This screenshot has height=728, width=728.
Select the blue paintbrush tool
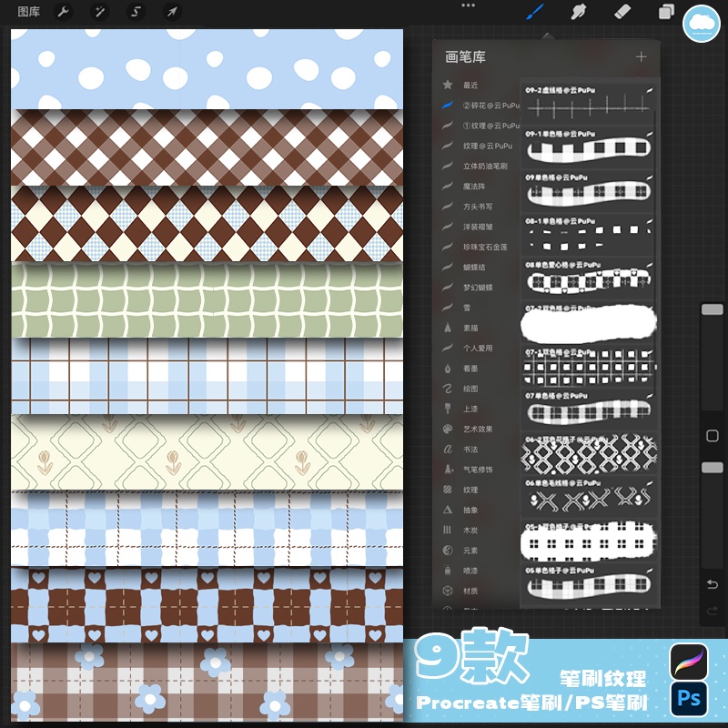[535, 12]
